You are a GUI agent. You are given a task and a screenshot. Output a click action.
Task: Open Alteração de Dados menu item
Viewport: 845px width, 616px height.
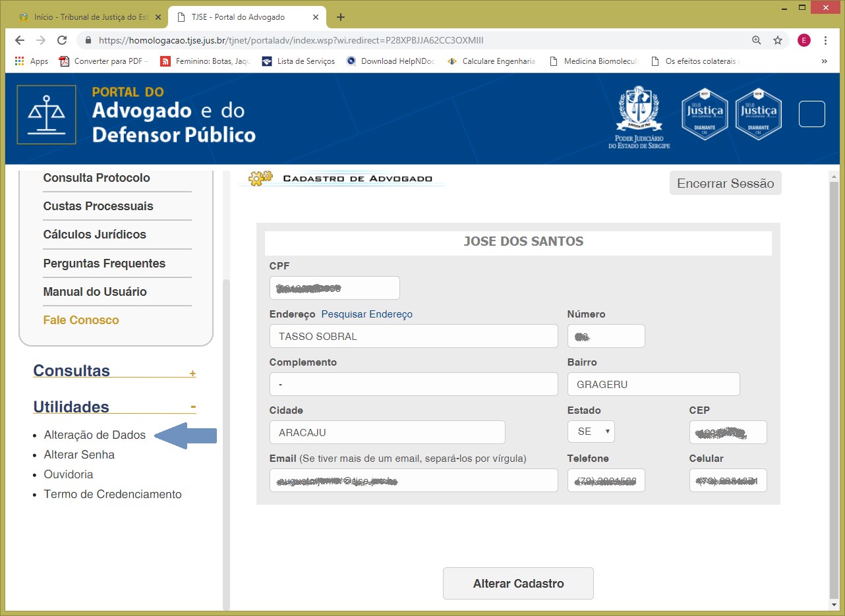[x=94, y=435]
